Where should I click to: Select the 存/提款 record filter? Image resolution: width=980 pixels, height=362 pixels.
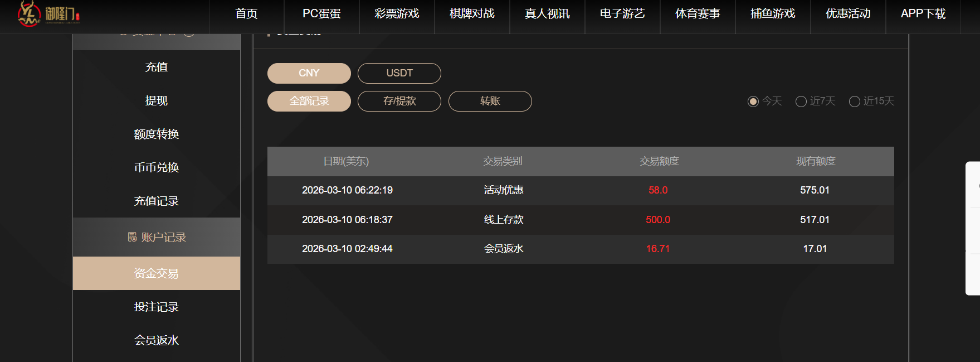[x=399, y=101]
